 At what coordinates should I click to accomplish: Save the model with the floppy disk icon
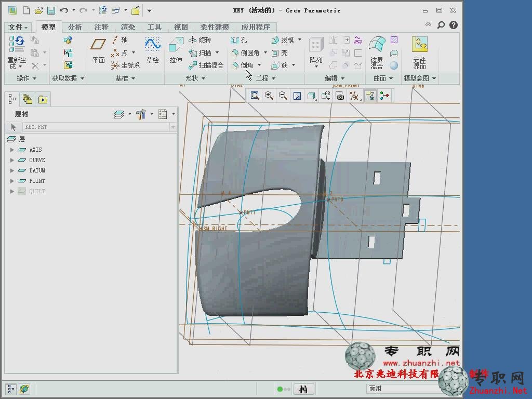click(51, 10)
